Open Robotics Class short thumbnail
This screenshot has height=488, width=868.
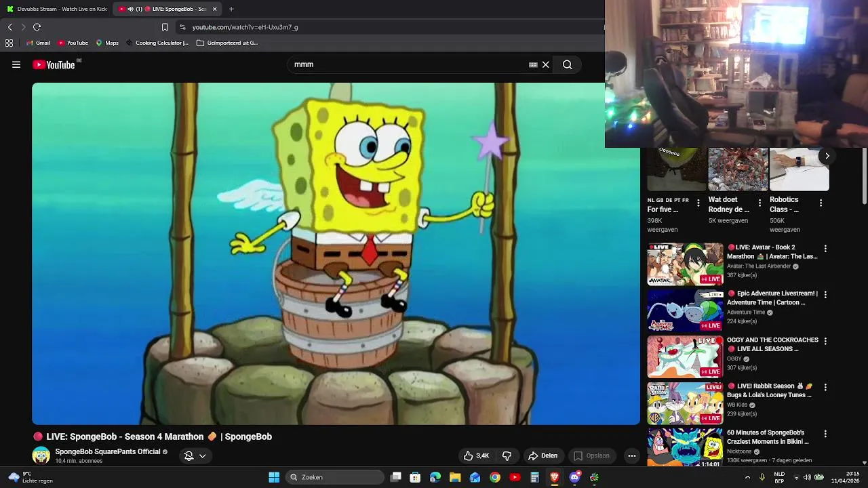point(799,169)
